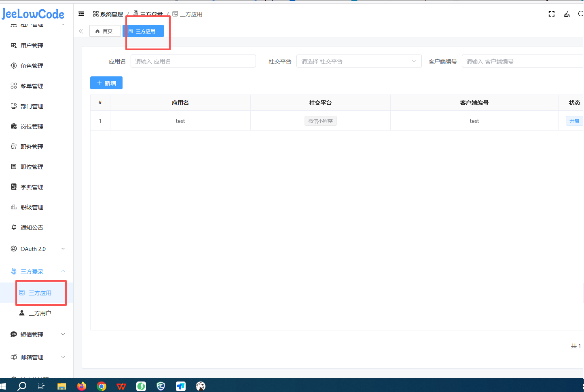This screenshot has width=584, height=392.
Task: Click the double-arrow tabs scroll left icon
Action: click(x=81, y=31)
